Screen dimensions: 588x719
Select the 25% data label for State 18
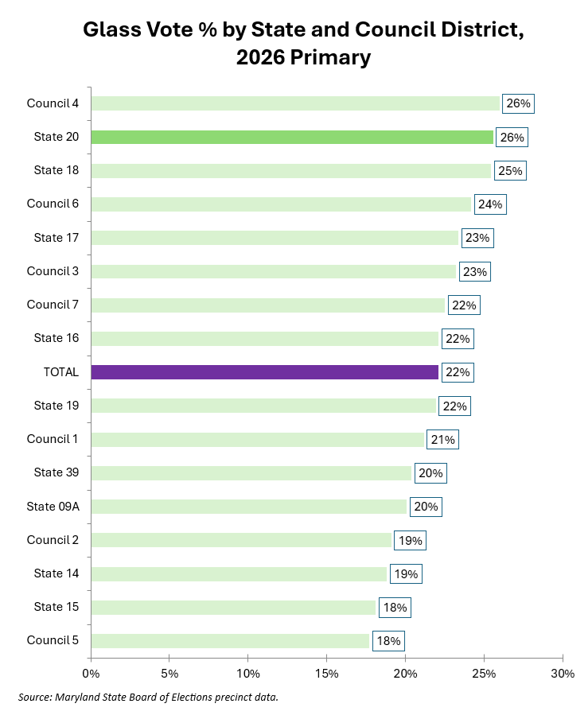click(x=511, y=170)
